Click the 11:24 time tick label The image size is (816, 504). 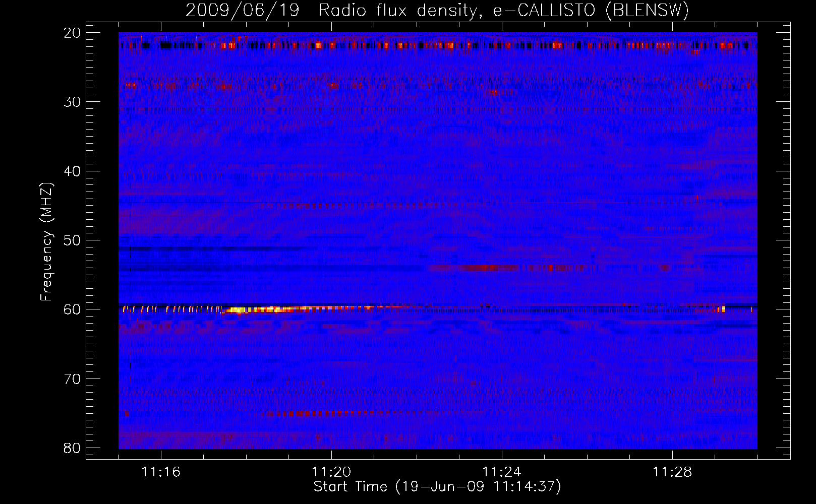pos(502,472)
